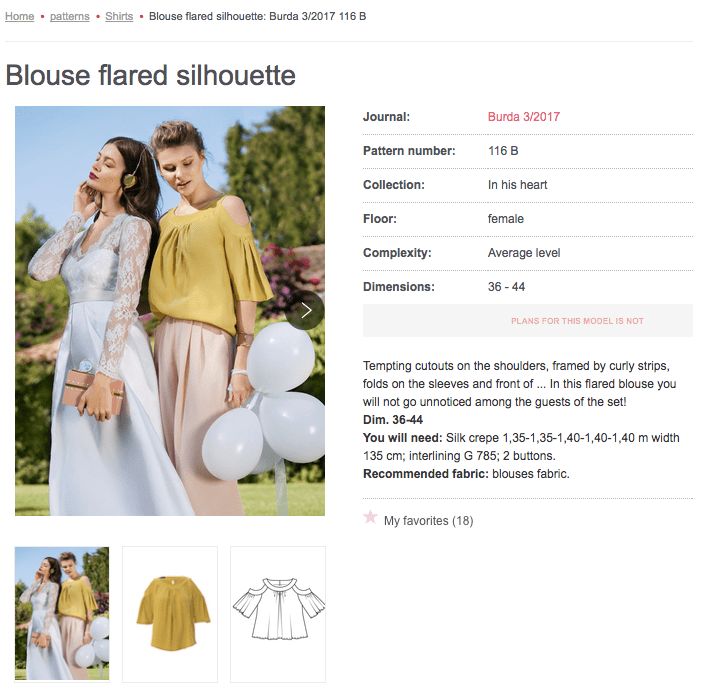The image size is (705, 697).
Task: Open the Burda 3/2017 journal link
Action: click(x=524, y=117)
